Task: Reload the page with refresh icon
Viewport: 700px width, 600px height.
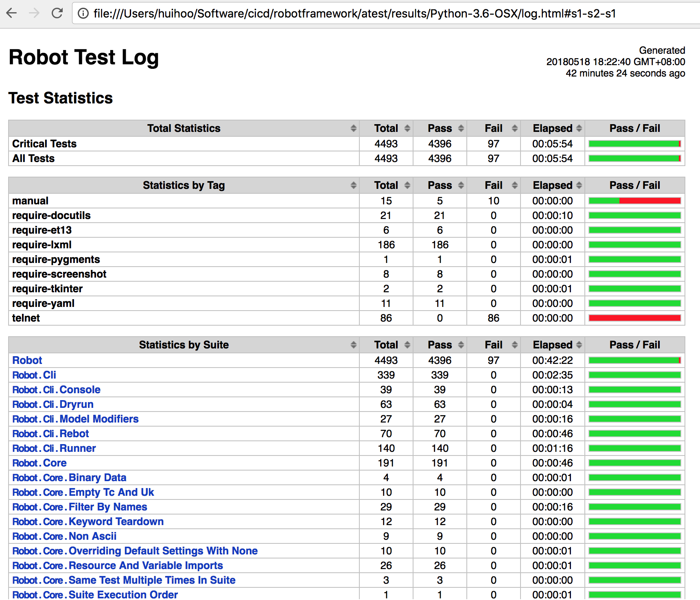Action: pyautogui.click(x=57, y=13)
